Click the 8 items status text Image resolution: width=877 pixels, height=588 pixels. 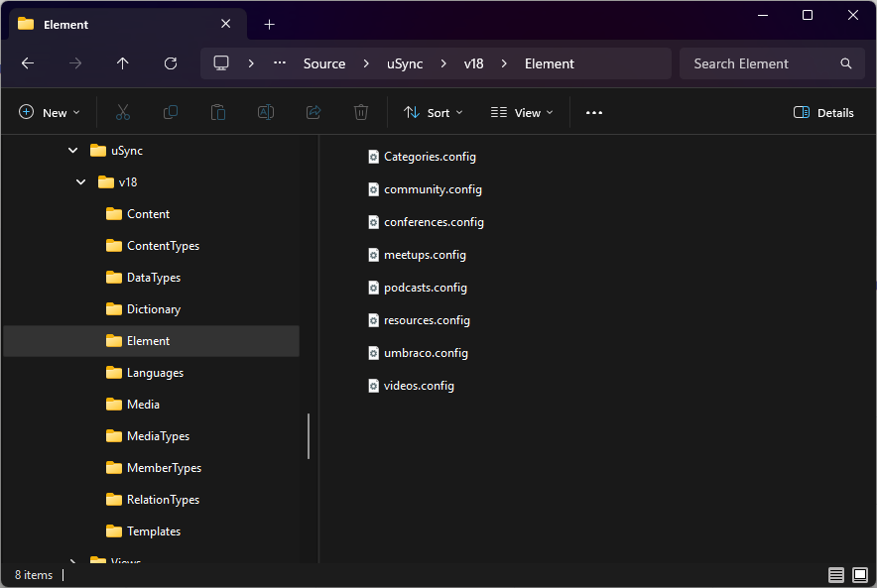click(x=34, y=574)
